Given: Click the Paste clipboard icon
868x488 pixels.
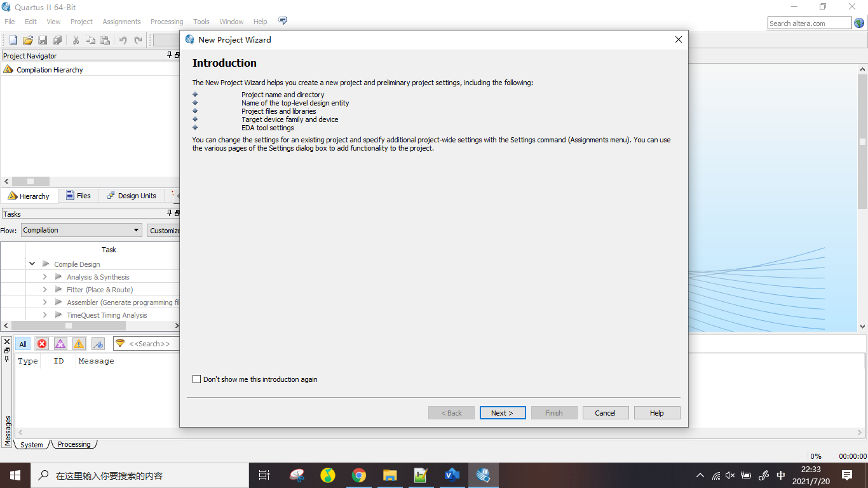Looking at the screenshot, I should click(105, 40).
